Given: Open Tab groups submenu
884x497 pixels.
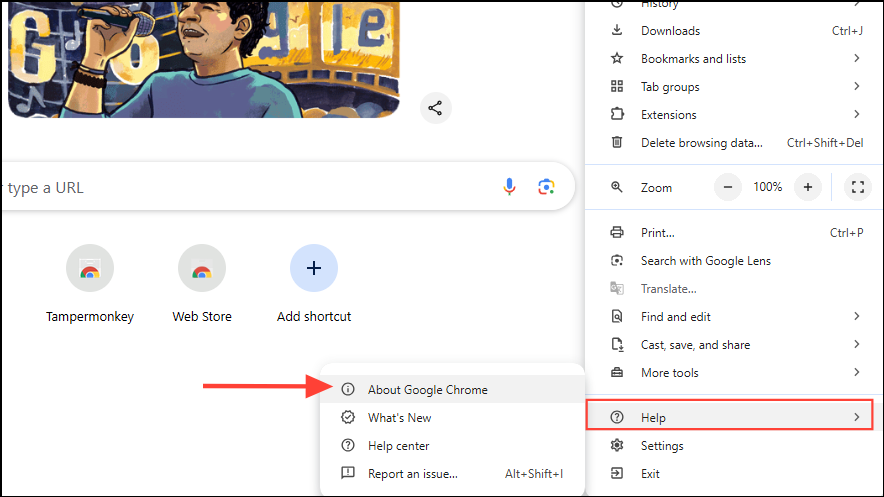Looking at the screenshot, I should (733, 87).
